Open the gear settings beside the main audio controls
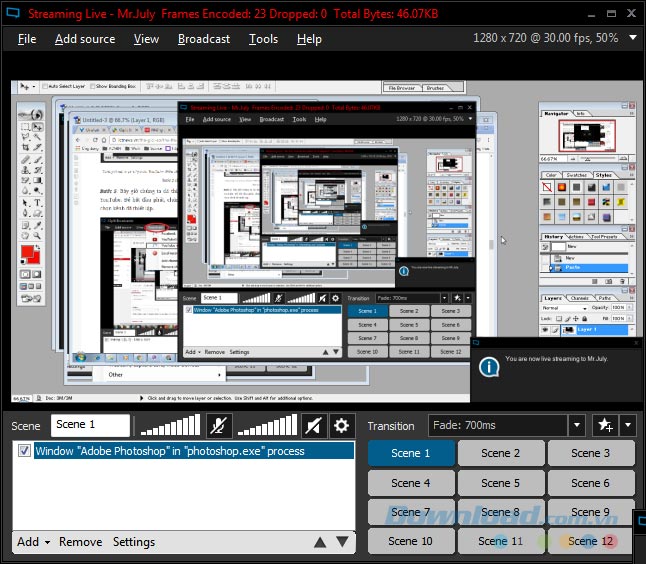Image resolution: width=646 pixels, height=564 pixels. pos(341,425)
